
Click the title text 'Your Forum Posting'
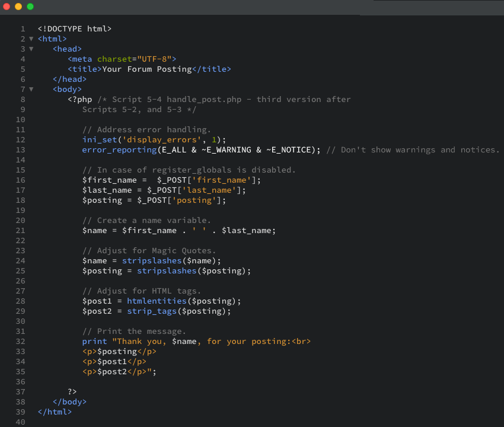[147, 69]
